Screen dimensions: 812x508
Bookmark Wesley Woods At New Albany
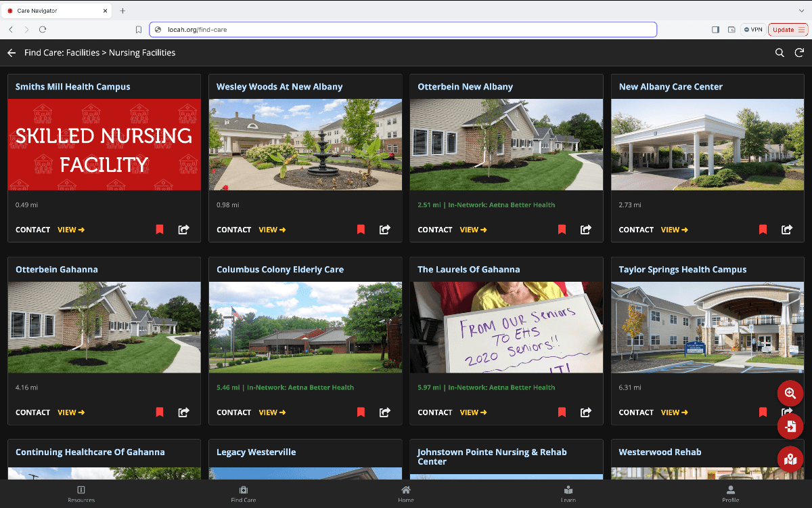point(361,230)
